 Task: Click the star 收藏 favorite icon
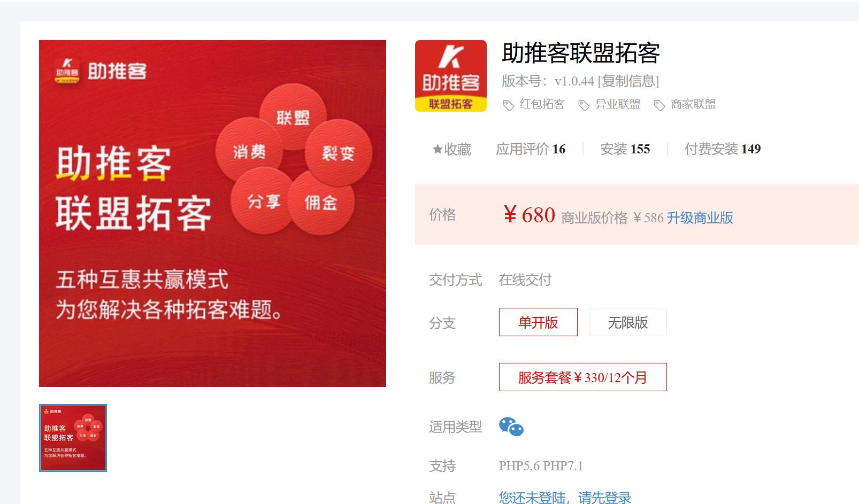coord(438,149)
